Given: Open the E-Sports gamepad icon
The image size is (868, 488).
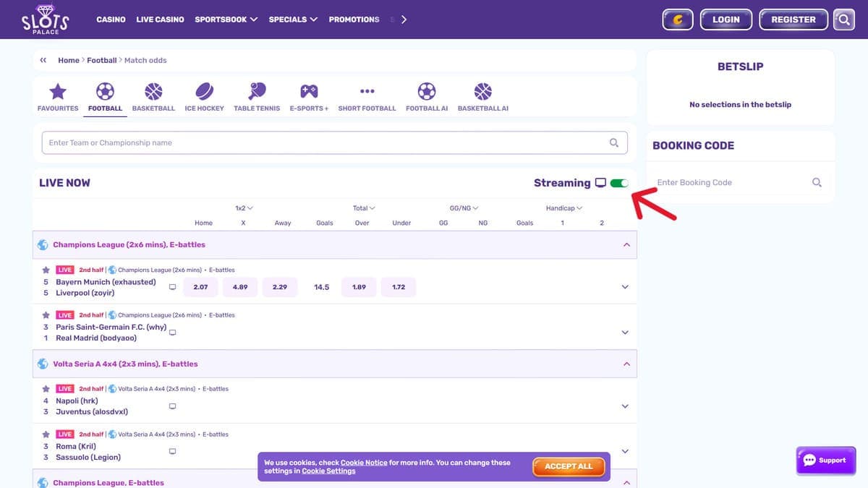Looking at the screenshot, I should click(x=309, y=92).
